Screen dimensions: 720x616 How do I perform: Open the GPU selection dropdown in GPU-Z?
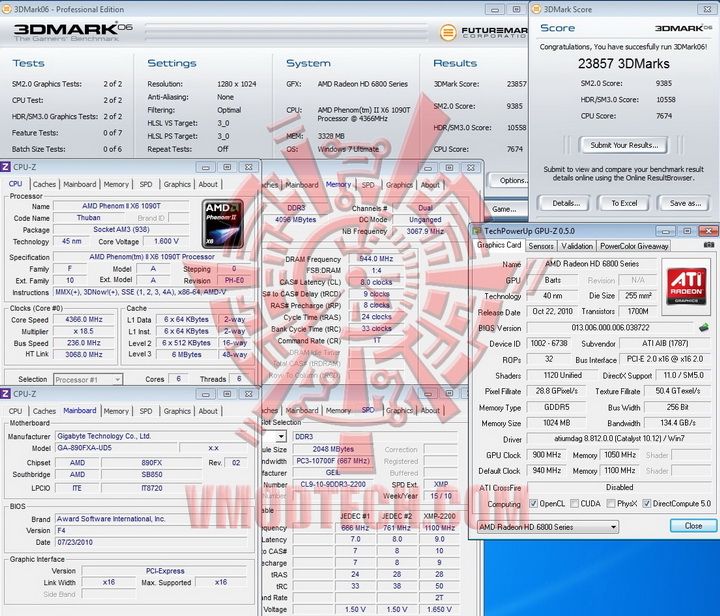point(548,527)
